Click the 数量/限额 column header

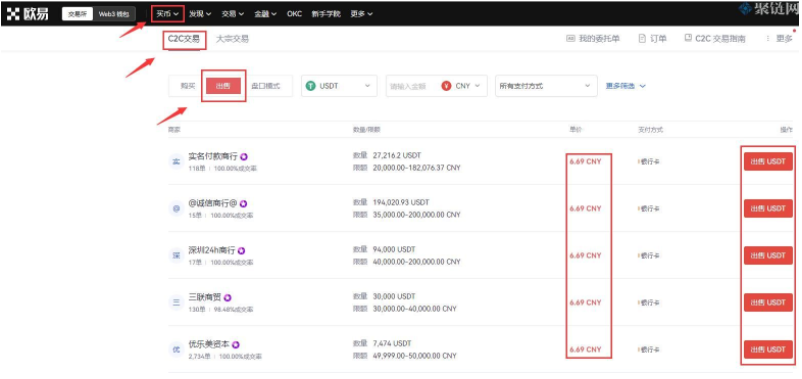coord(367,130)
